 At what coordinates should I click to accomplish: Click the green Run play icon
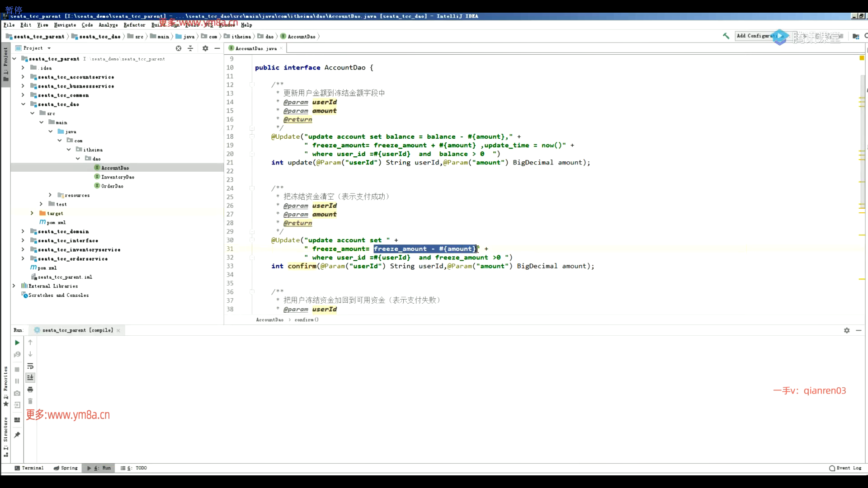tap(17, 343)
